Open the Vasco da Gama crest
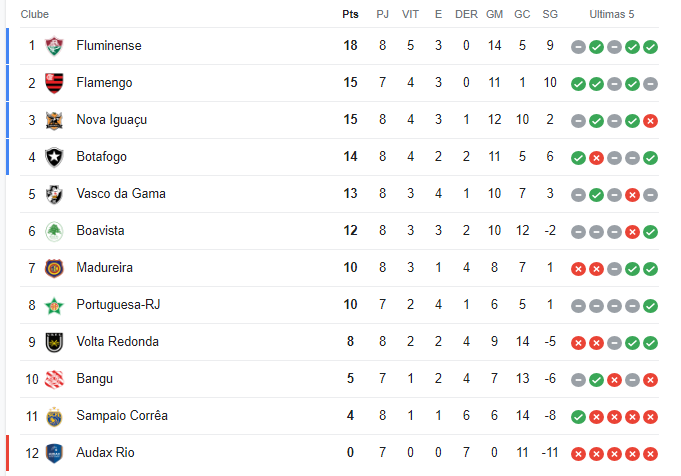This screenshot has width=681, height=476. click(x=54, y=194)
